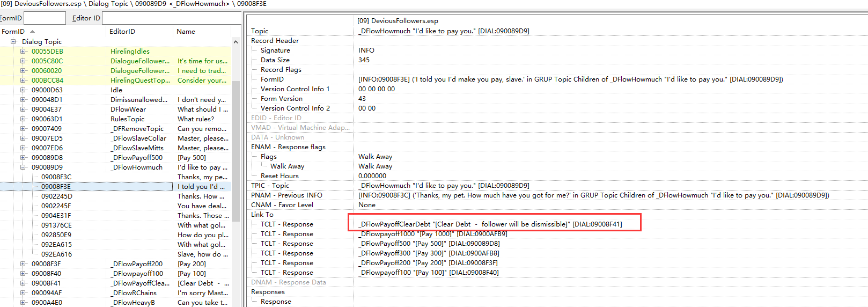The height and width of the screenshot is (307, 868).
Task: Click the PNAM - Previous INFO value
Action: click(x=594, y=195)
